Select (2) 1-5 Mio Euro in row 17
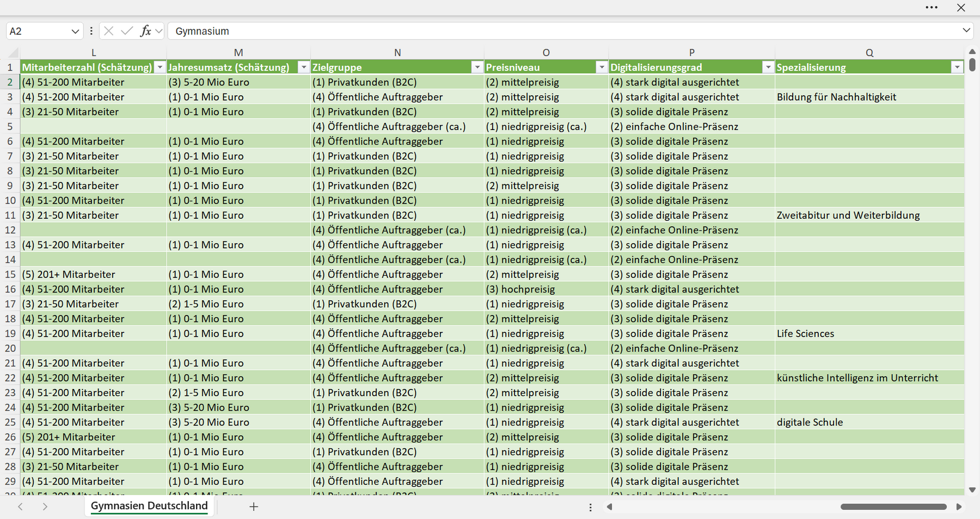The image size is (980, 519). click(238, 304)
